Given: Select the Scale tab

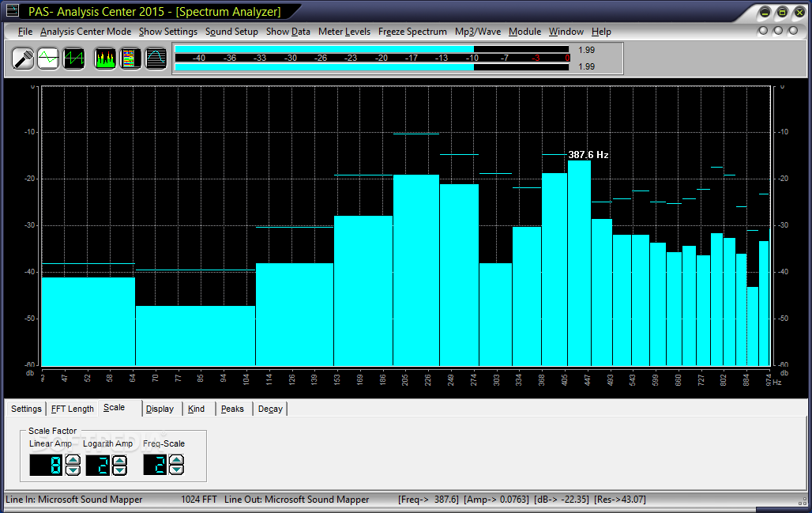Looking at the screenshot, I should point(114,407).
